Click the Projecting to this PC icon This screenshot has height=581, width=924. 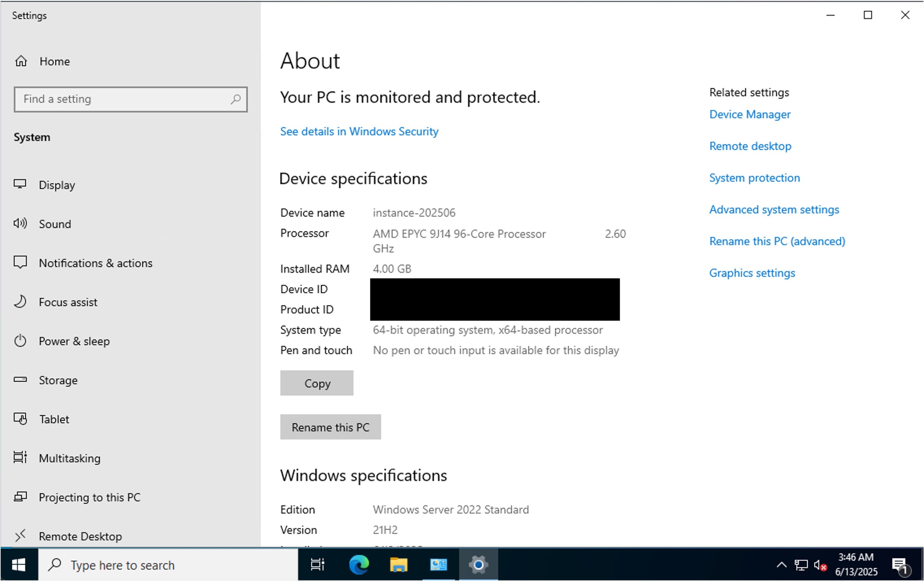click(x=20, y=497)
